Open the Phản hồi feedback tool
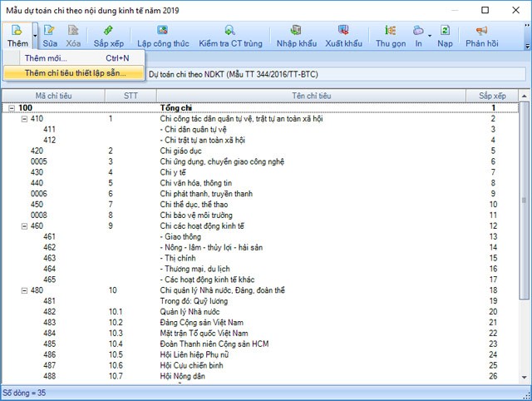Image resolution: width=532 pixels, height=401 pixels. [482, 31]
